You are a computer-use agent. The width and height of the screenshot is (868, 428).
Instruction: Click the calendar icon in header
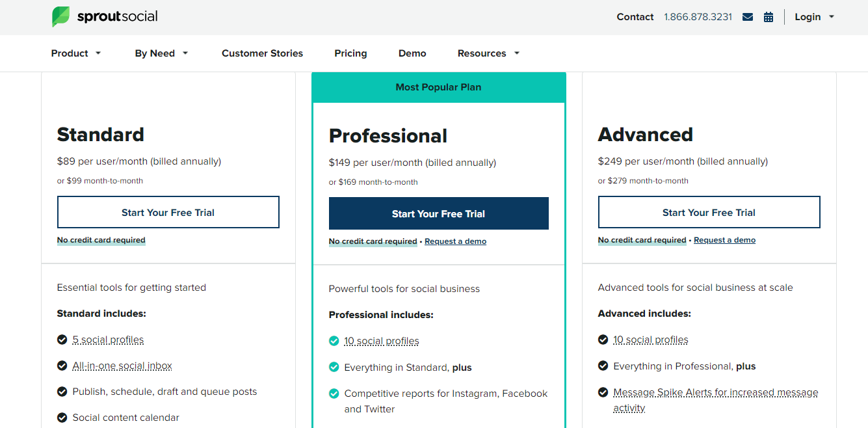click(x=769, y=17)
